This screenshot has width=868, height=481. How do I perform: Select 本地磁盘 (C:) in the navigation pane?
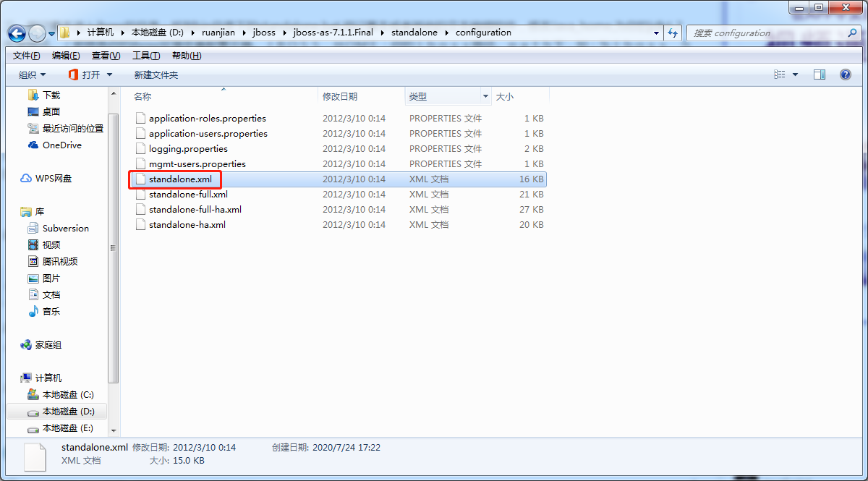[64, 394]
